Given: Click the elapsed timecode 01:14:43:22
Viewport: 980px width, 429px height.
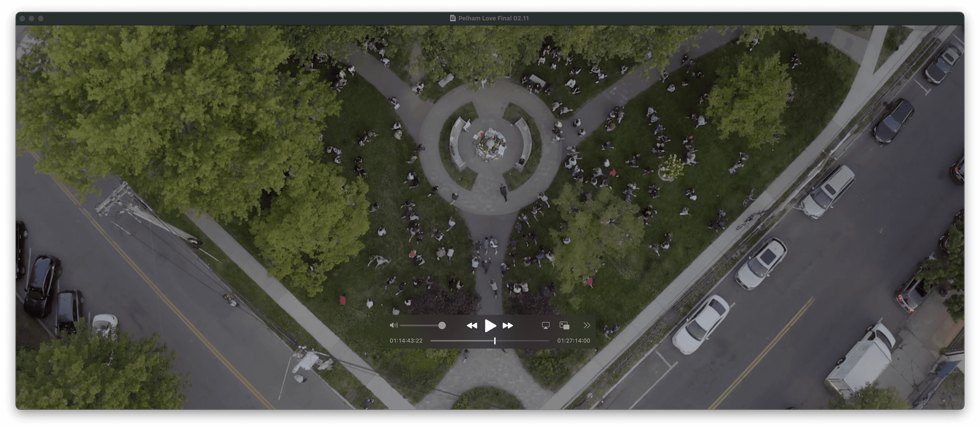Looking at the screenshot, I should point(406,341).
